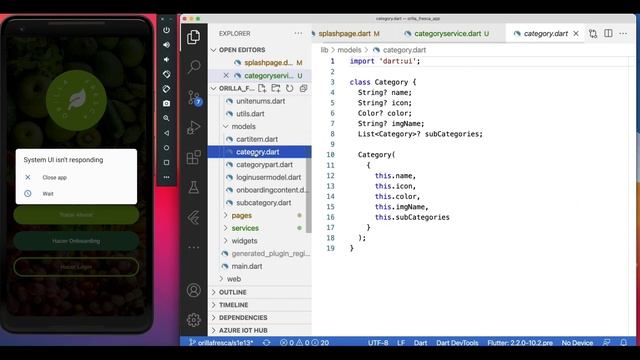Screen dimensions: 640x360
Task: Close the category.dart tab
Action: (576, 33)
